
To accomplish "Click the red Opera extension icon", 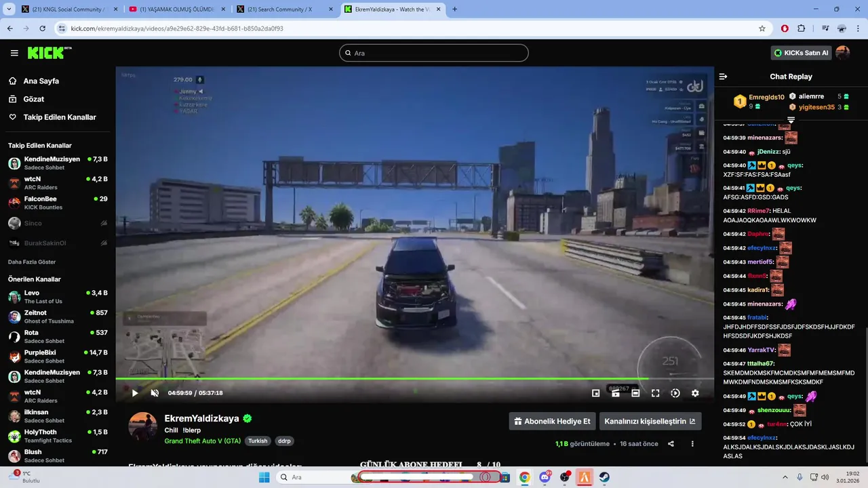I will (785, 28).
